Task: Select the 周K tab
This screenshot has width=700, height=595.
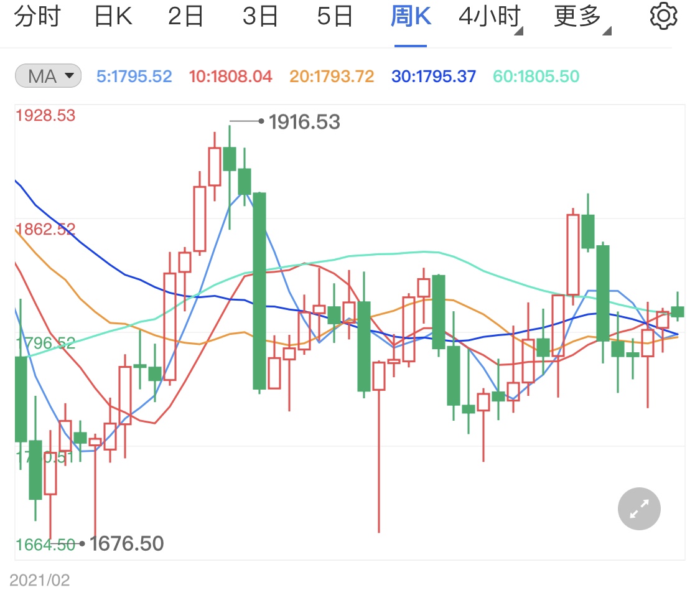Action: coord(411,17)
